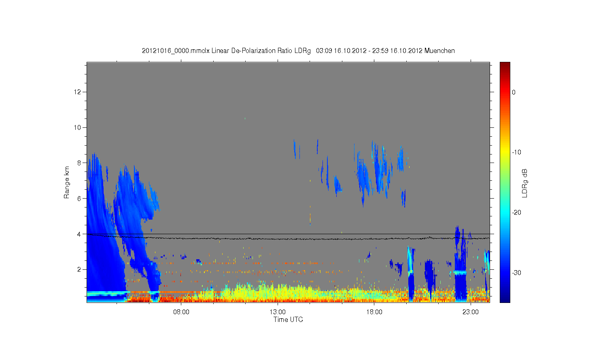The image size is (607, 364).
Task: Click the dark blue bottom of the colorbar
Action: coord(505,298)
